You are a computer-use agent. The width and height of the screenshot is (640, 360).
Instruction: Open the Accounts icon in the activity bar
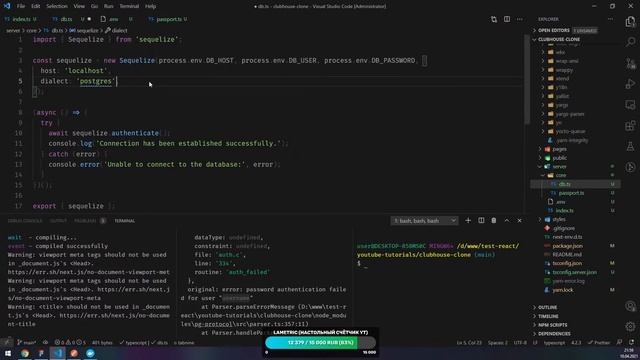coord(630,306)
